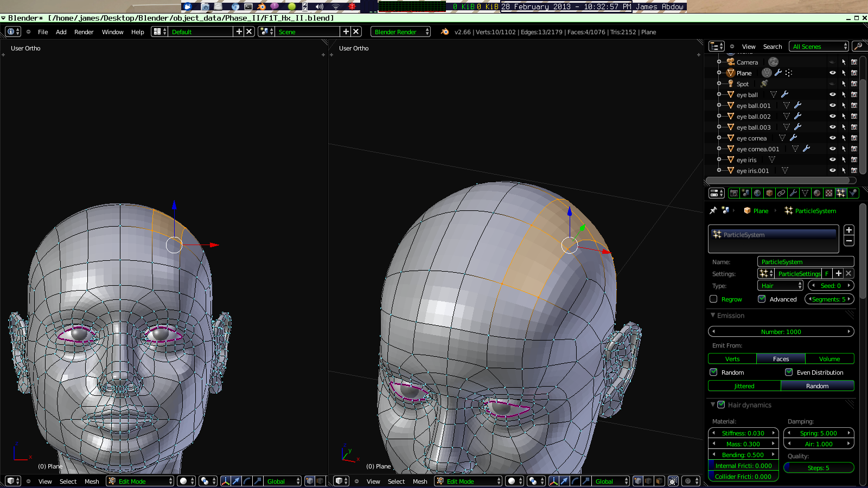Open the Texture properties checkerboard tab
The height and width of the screenshot is (488, 868).
(x=829, y=193)
